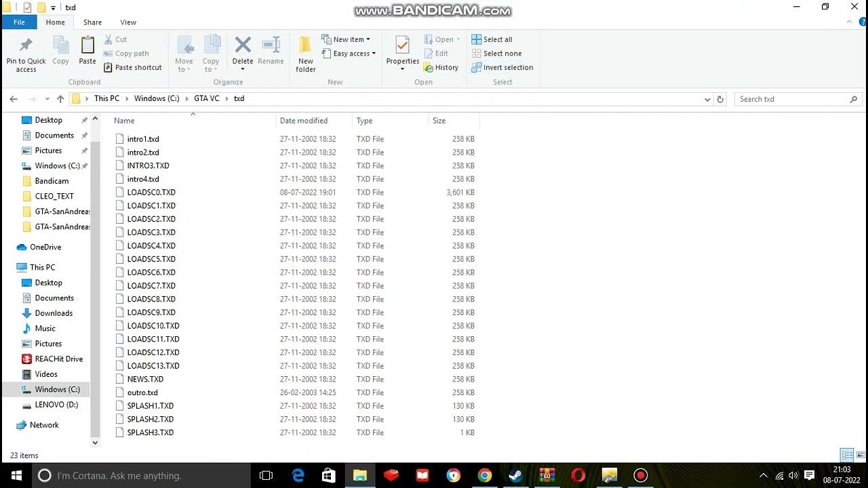
Task: Open the Copy to menu
Action: coord(211,54)
